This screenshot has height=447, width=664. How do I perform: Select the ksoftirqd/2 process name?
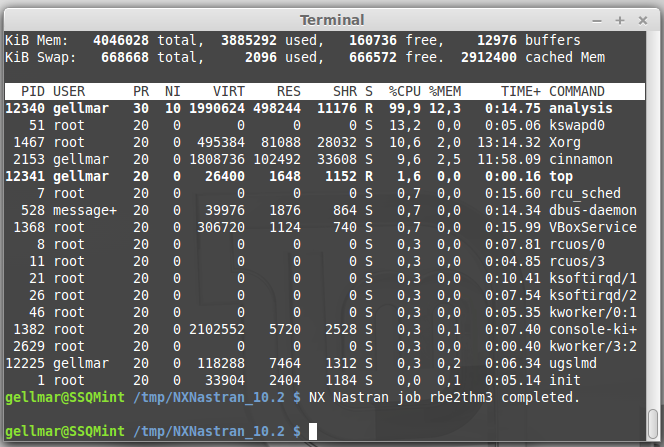593,295
